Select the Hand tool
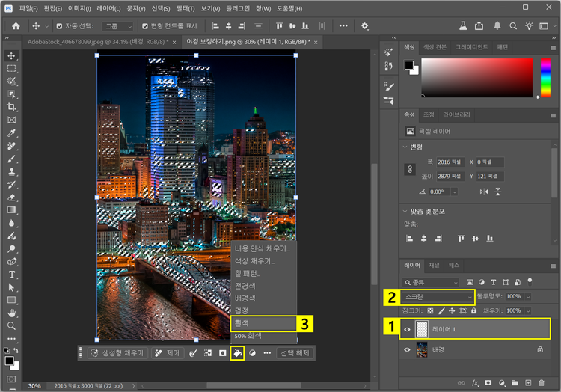561x392 pixels. [11, 313]
